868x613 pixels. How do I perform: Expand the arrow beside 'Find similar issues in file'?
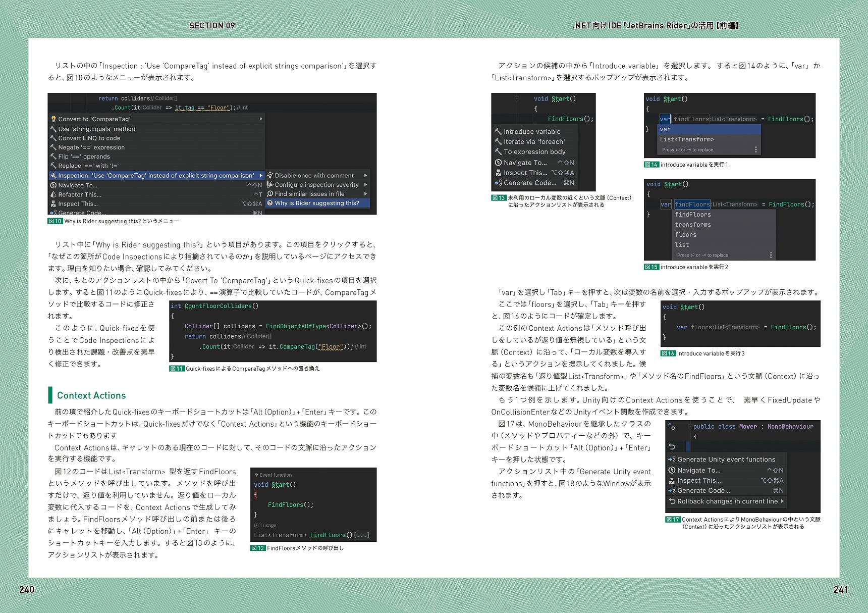(365, 193)
